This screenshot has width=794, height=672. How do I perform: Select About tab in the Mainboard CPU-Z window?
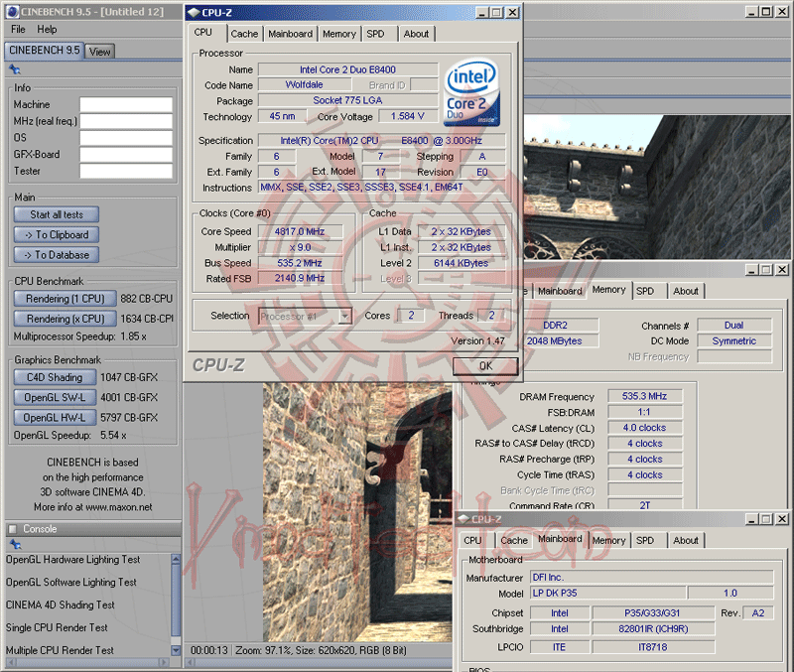(x=686, y=540)
